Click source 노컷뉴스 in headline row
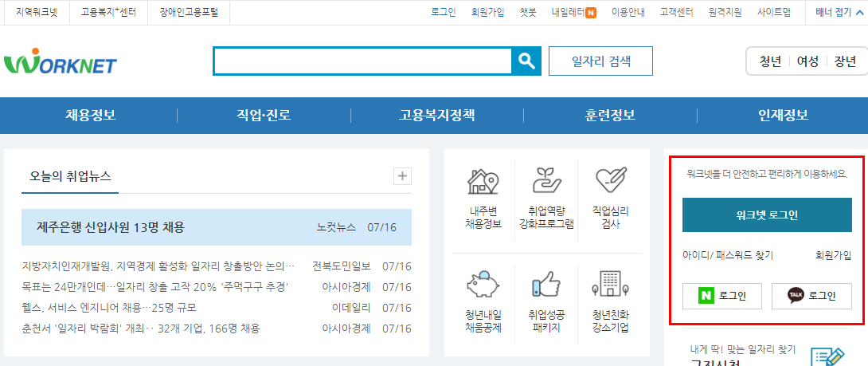The image size is (868, 366). coord(337,227)
